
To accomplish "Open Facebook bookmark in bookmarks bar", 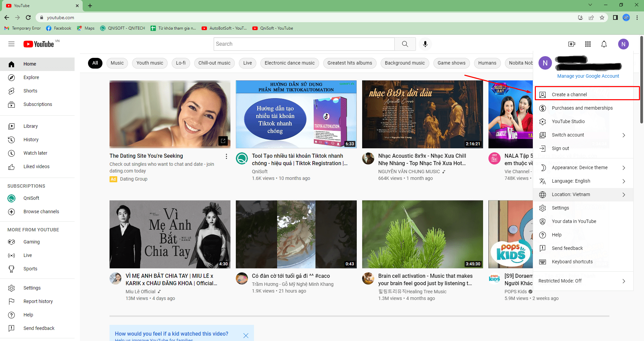I will (x=59, y=28).
